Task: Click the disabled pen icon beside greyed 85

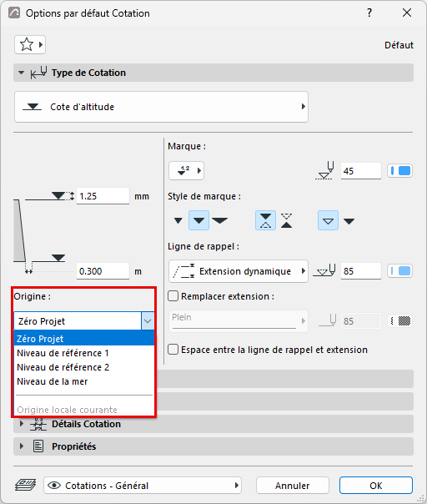Action: [x=328, y=320]
